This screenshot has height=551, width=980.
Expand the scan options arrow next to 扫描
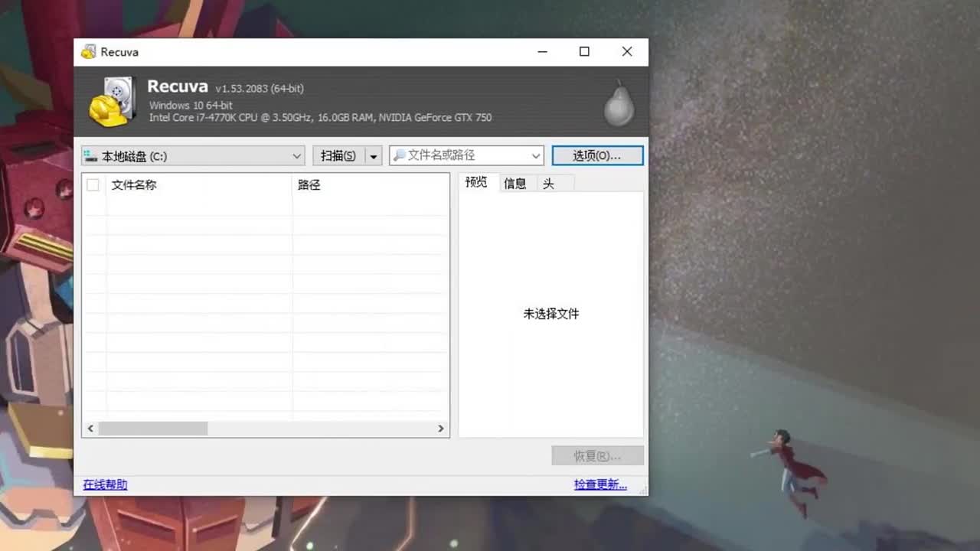[374, 156]
